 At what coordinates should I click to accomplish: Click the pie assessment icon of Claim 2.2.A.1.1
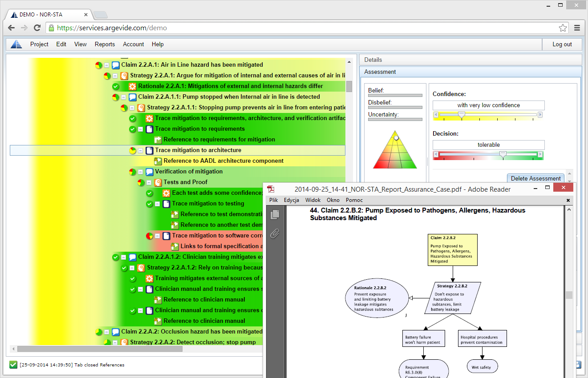(116, 97)
